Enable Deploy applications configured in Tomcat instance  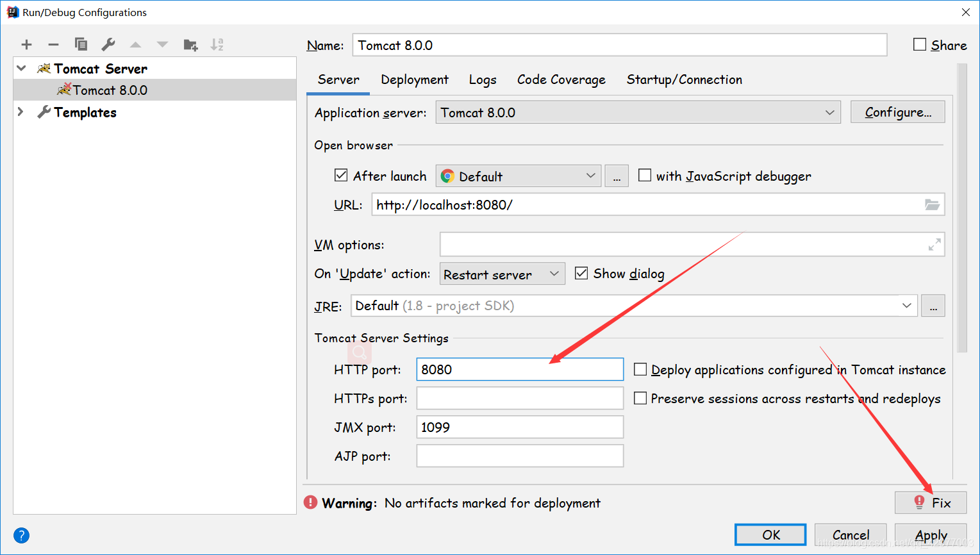click(x=640, y=369)
